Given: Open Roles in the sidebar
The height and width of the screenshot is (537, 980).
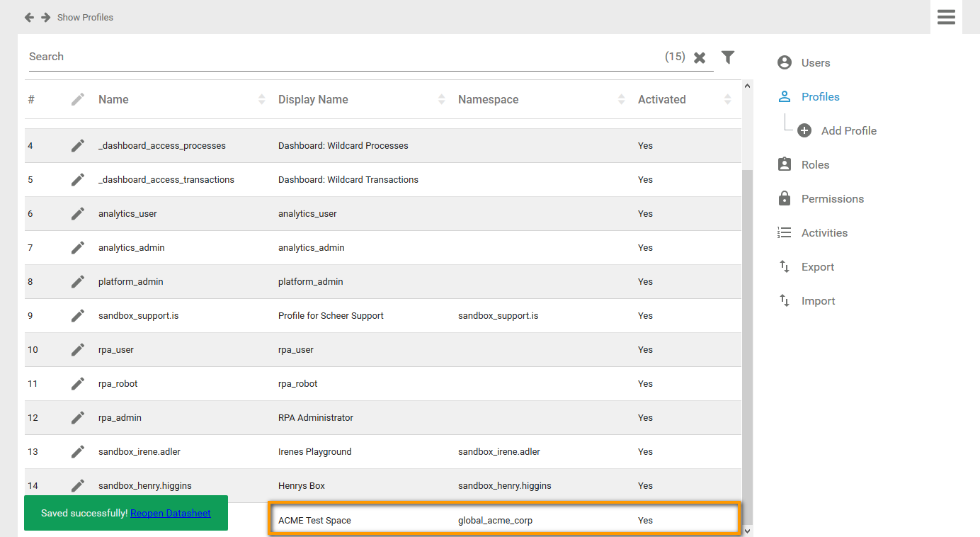Looking at the screenshot, I should coord(814,165).
